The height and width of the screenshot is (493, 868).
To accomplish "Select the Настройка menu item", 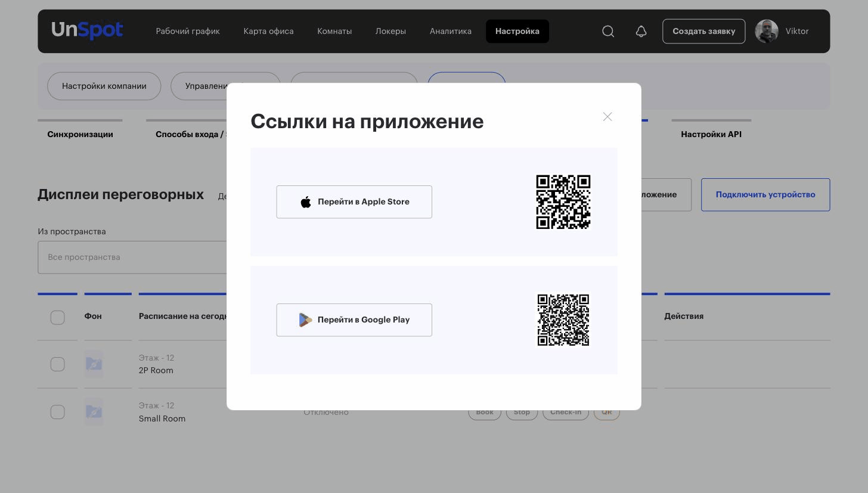I will point(517,31).
